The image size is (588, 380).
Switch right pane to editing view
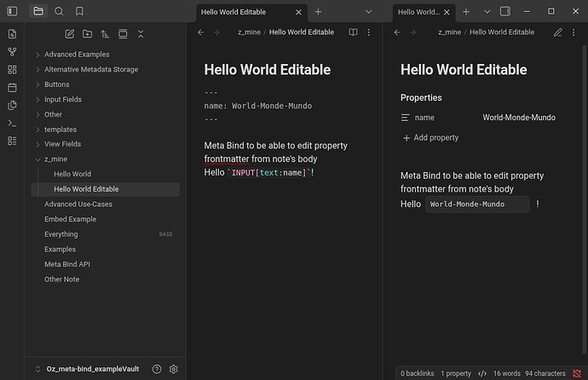coord(558,32)
